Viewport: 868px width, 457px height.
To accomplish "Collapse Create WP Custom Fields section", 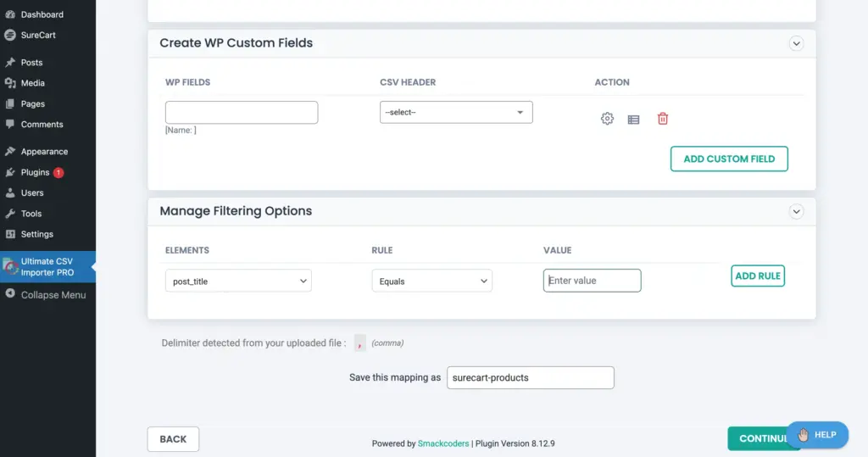I will pos(796,43).
